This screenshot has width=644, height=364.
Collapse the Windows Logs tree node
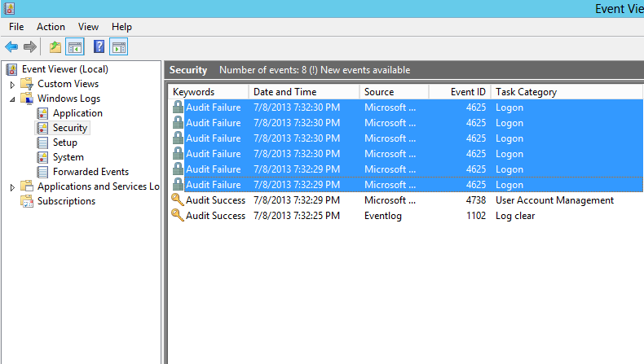point(12,99)
